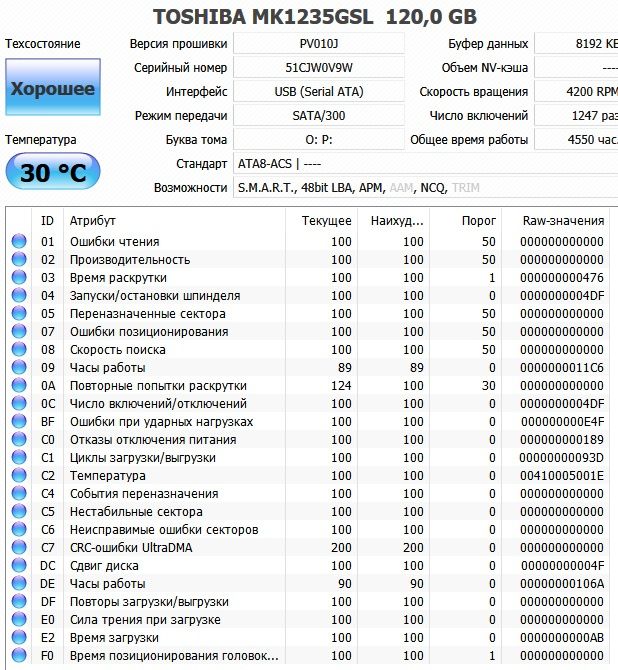Click the firmware version field PV010J

tap(319, 44)
